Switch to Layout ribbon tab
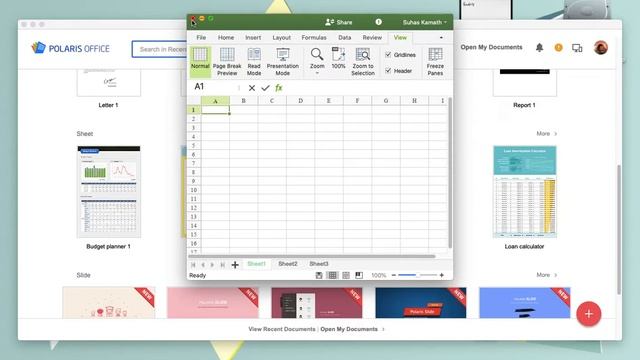Screen dimensions: 640x360 point(282,38)
